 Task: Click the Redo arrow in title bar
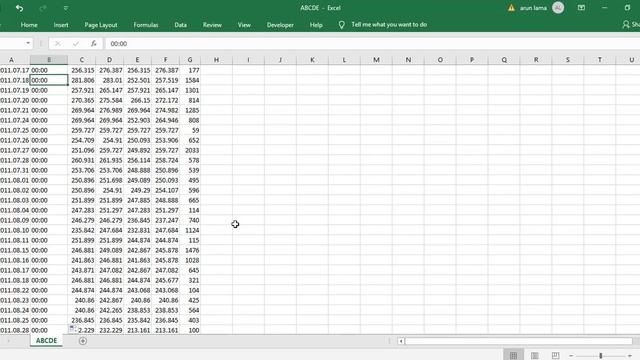(x=43, y=8)
